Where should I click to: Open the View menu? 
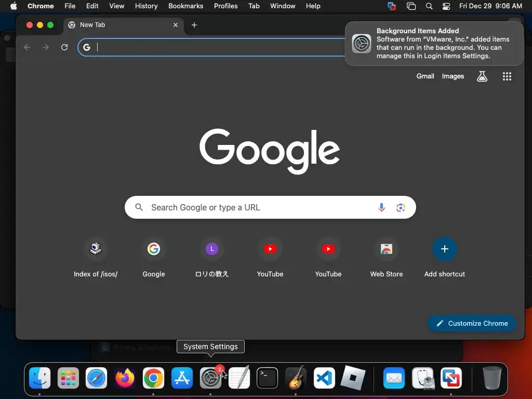click(117, 6)
